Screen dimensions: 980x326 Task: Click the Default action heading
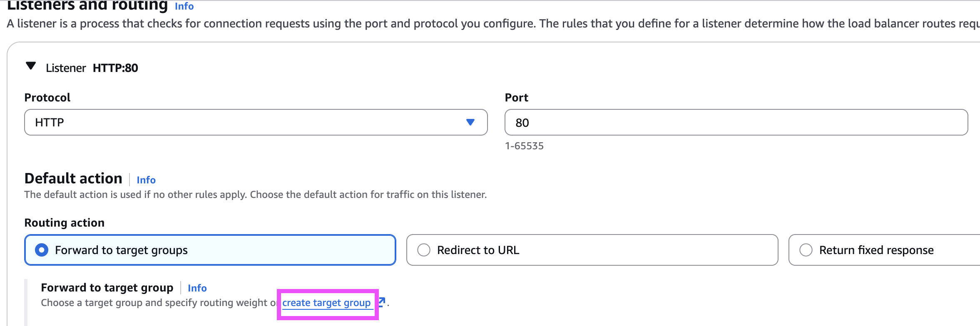coord(73,178)
